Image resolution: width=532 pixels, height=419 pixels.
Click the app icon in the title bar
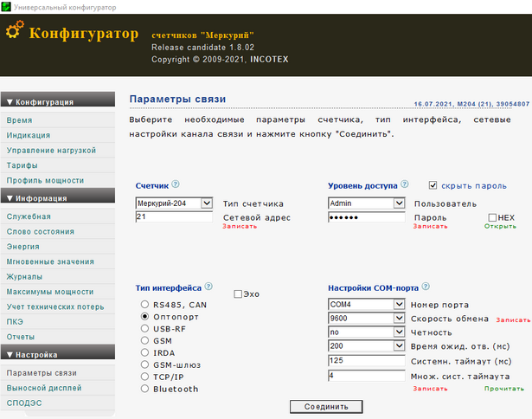point(6,7)
